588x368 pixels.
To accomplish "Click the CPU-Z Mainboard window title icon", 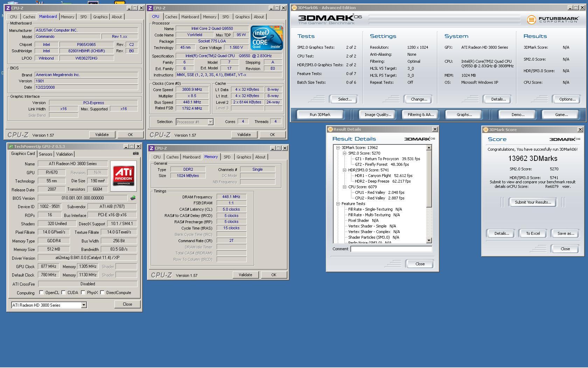I will click(x=8, y=8).
